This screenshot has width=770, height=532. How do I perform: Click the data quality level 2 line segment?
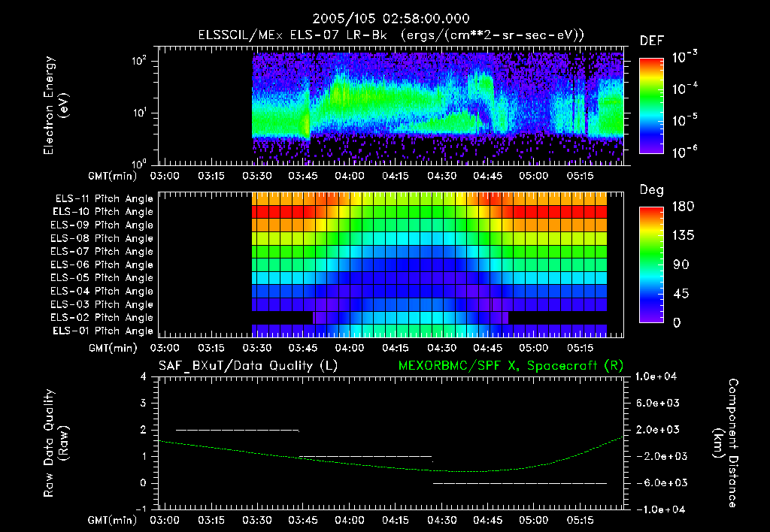[x=238, y=431]
